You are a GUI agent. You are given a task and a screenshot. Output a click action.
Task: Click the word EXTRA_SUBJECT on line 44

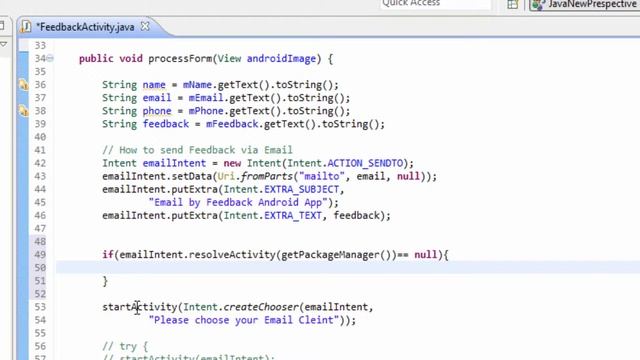302,189
